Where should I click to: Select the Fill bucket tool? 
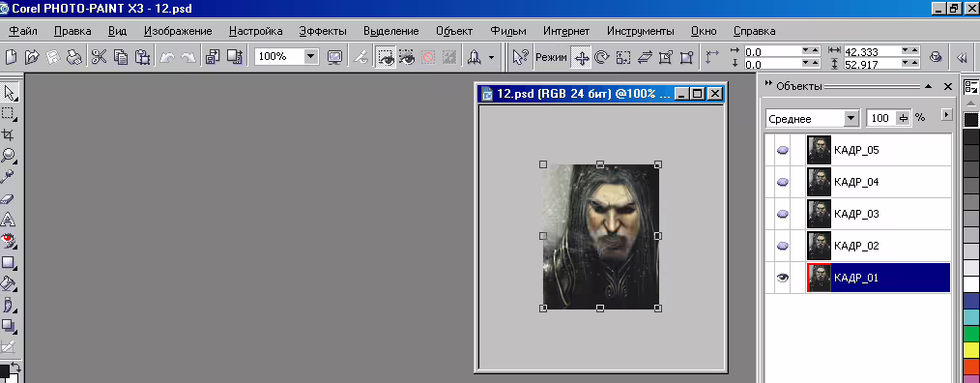[x=9, y=283]
